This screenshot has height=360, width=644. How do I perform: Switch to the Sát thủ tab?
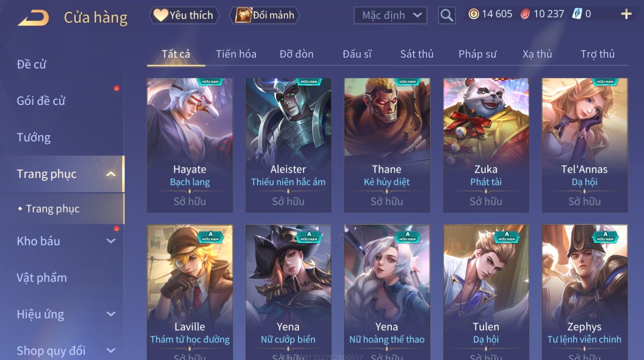(x=417, y=54)
